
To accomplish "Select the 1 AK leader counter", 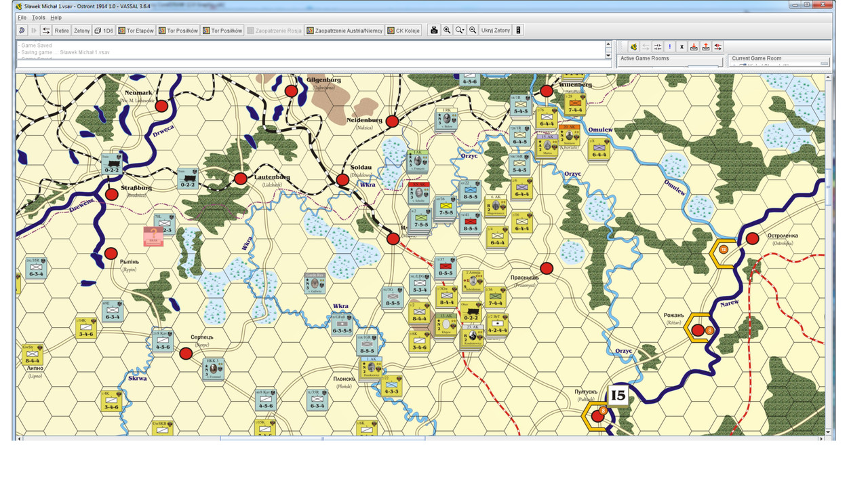I will point(371,367).
